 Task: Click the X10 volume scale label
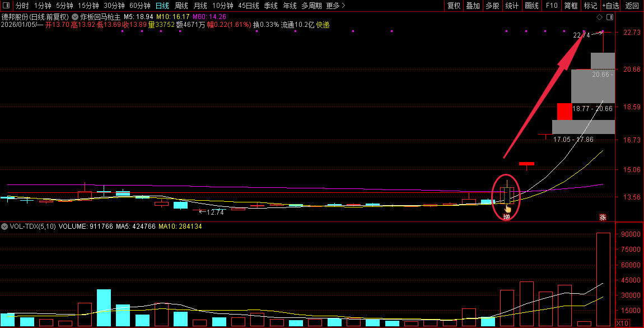(x=623, y=323)
